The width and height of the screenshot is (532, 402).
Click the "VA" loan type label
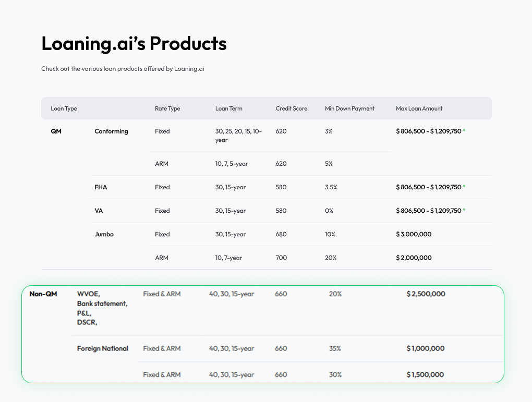[99, 211]
